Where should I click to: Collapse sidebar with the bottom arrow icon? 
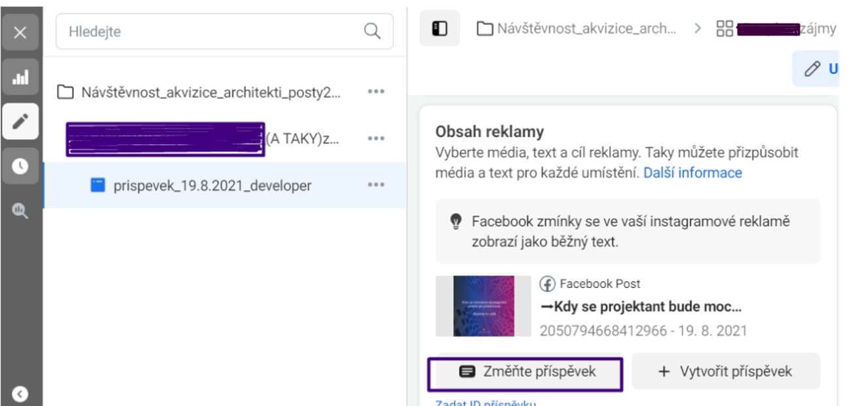pos(20,394)
